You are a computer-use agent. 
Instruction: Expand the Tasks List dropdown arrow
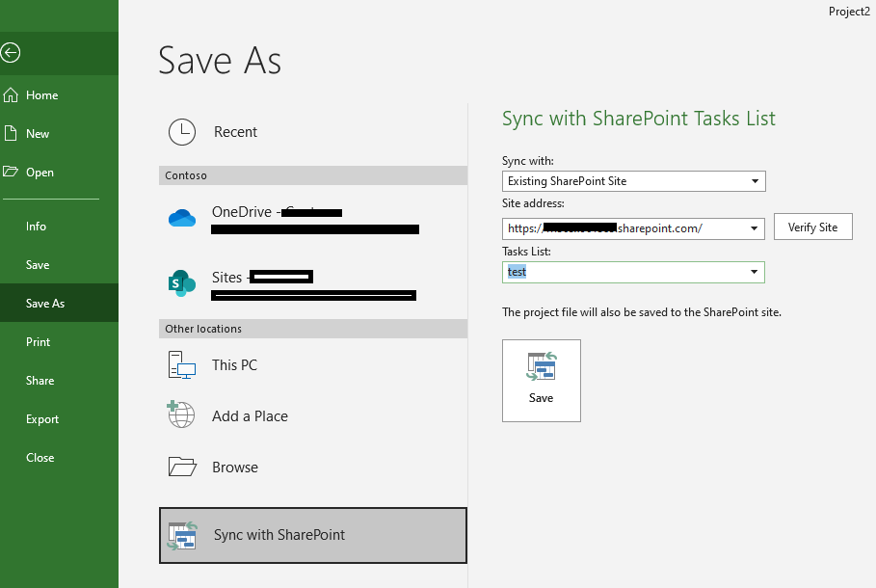[755, 272]
